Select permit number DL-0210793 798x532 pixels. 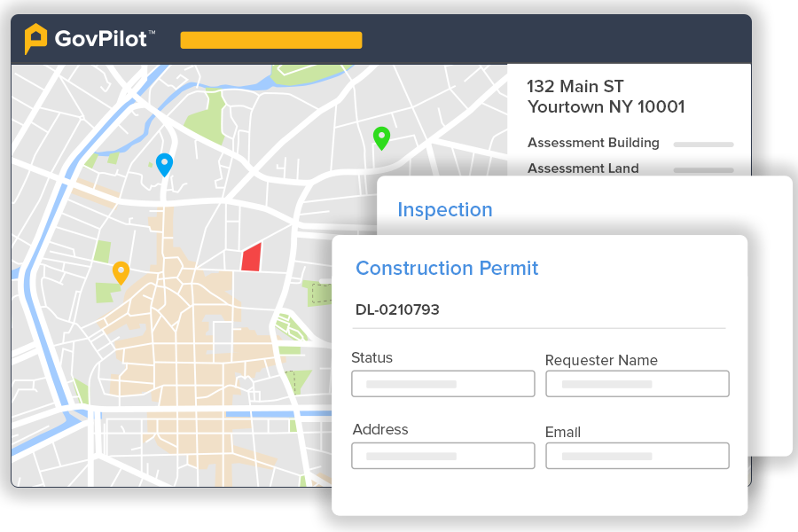point(397,309)
